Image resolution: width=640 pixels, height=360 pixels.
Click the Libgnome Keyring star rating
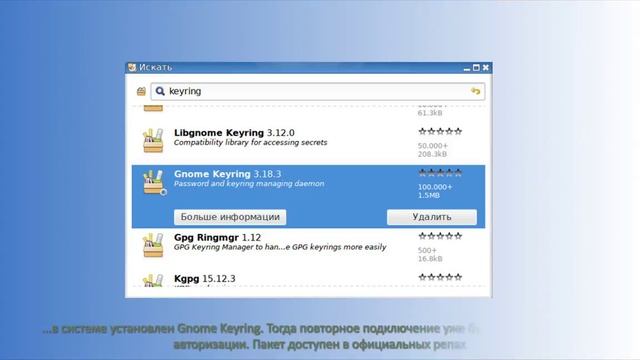tap(440, 131)
